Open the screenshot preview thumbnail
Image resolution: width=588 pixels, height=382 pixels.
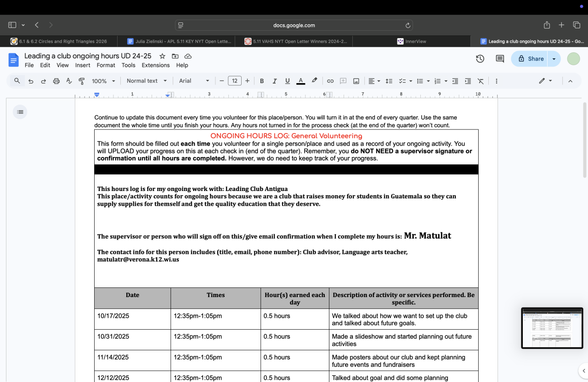(x=552, y=328)
